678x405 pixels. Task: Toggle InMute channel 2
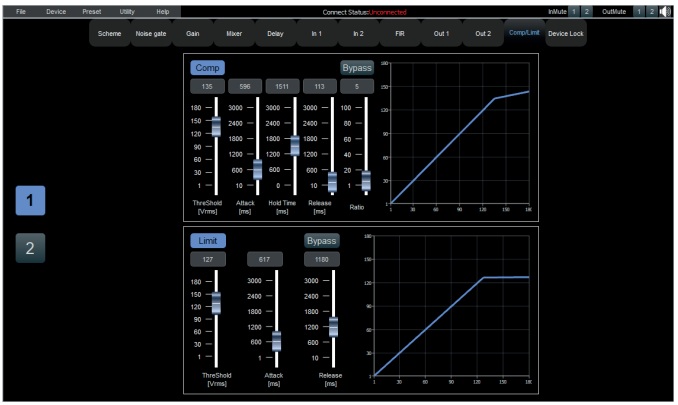pyautogui.click(x=587, y=10)
